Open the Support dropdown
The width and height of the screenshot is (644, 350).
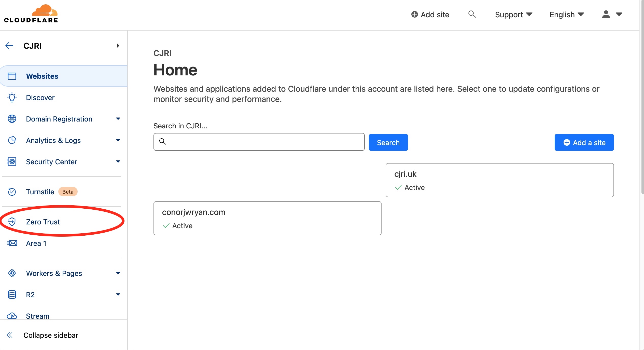[514, 15]
